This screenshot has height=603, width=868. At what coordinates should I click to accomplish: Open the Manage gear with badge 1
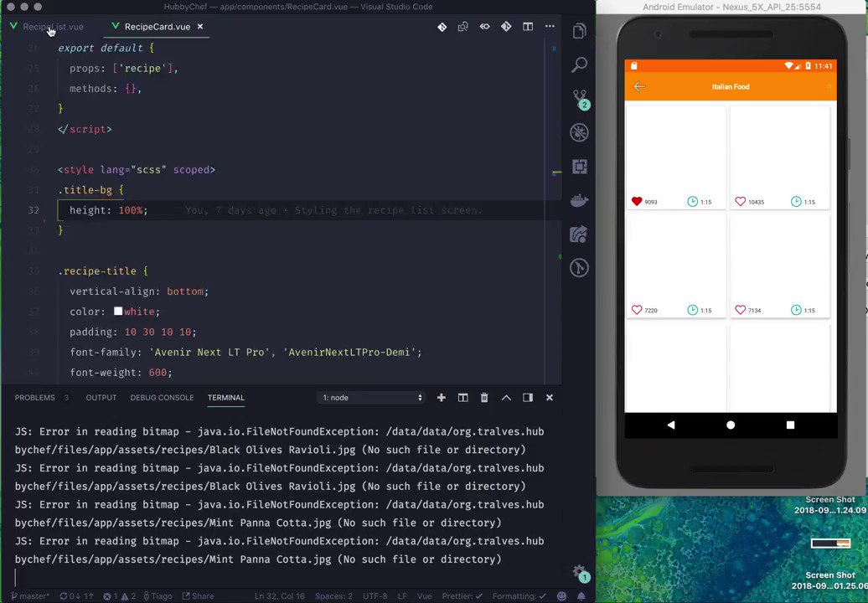[x=580, y=573]
